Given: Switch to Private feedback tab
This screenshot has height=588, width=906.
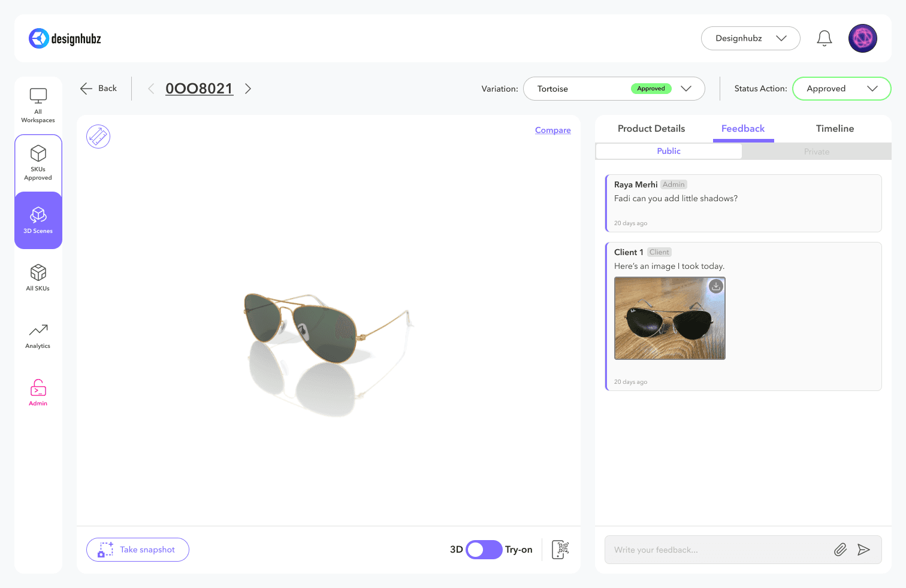Looking at the screenshot, I should point(817,151).
